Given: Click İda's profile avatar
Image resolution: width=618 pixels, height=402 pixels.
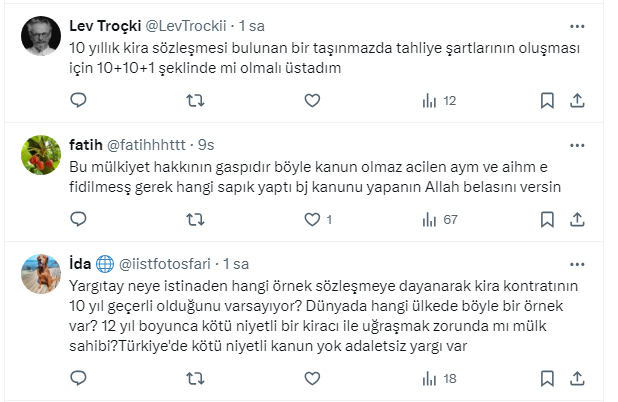Looking at the screenshot, I should pos(42,272).
